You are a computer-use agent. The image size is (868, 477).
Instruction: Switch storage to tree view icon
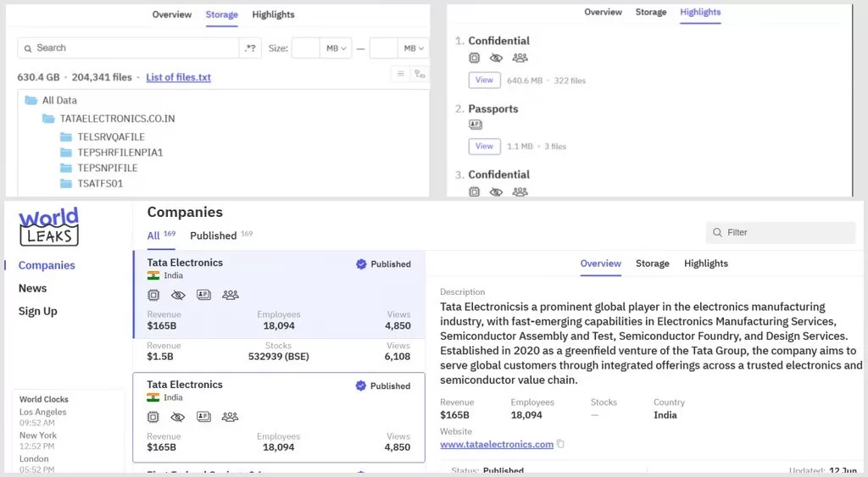tap(420, 74)
